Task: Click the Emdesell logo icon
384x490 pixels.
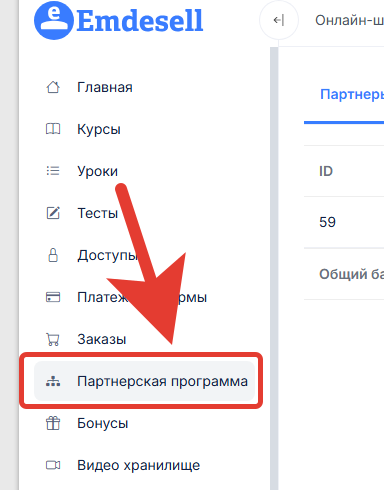Action: click(x=54, y=20)
